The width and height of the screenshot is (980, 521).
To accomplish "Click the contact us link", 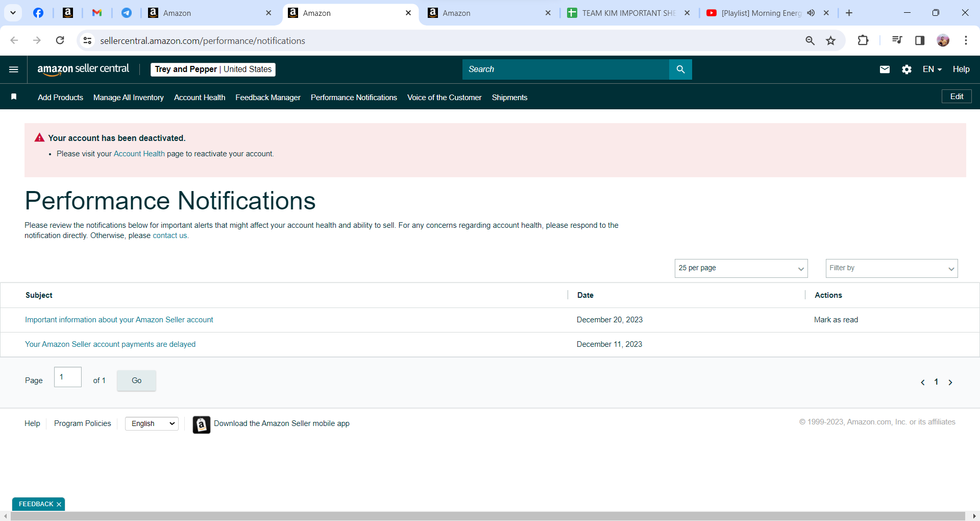I will (170, 235).
